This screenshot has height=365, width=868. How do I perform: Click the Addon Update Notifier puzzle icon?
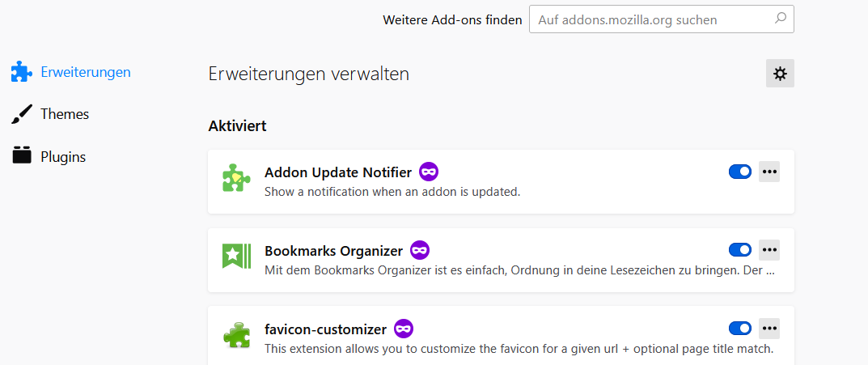click(x=236, y=178)
